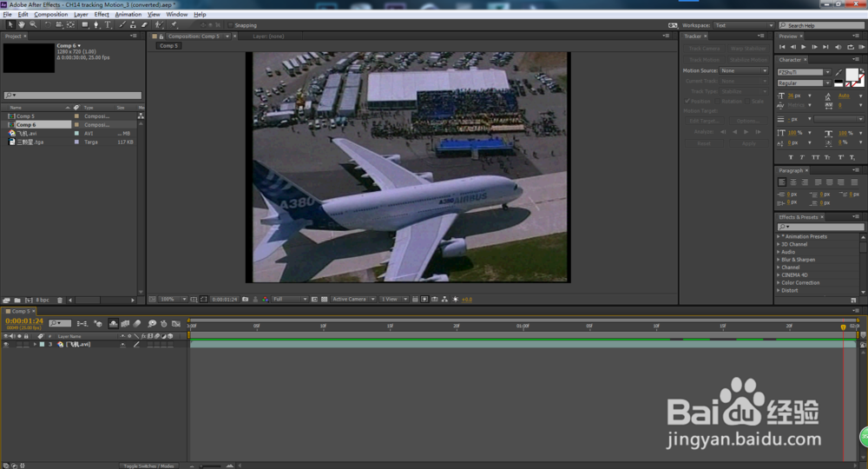Open the Window menu
Image resolution: width=868 pixels, height=469 pixels.
point(176,15)
